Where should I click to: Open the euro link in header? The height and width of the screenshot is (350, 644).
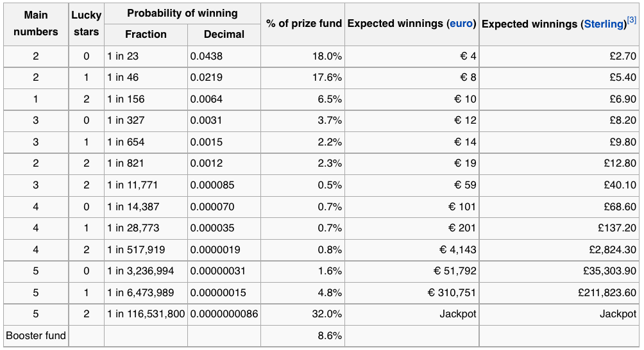tap(461, 24)
